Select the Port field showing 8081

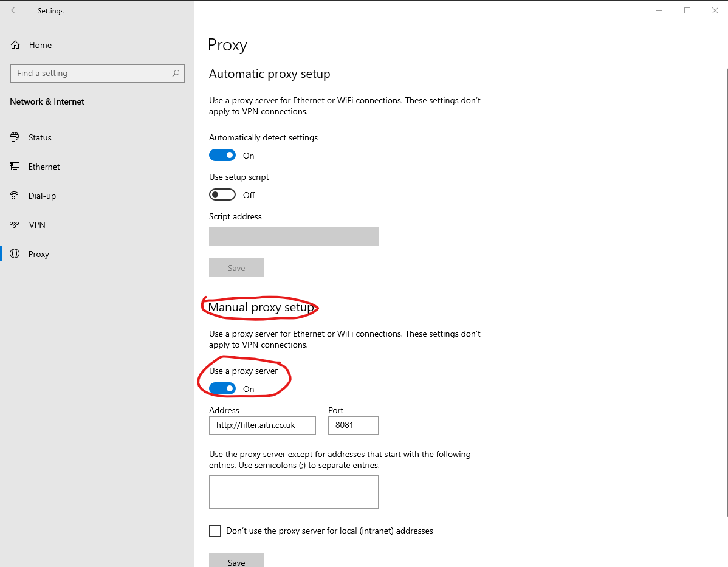coord(353,425)
